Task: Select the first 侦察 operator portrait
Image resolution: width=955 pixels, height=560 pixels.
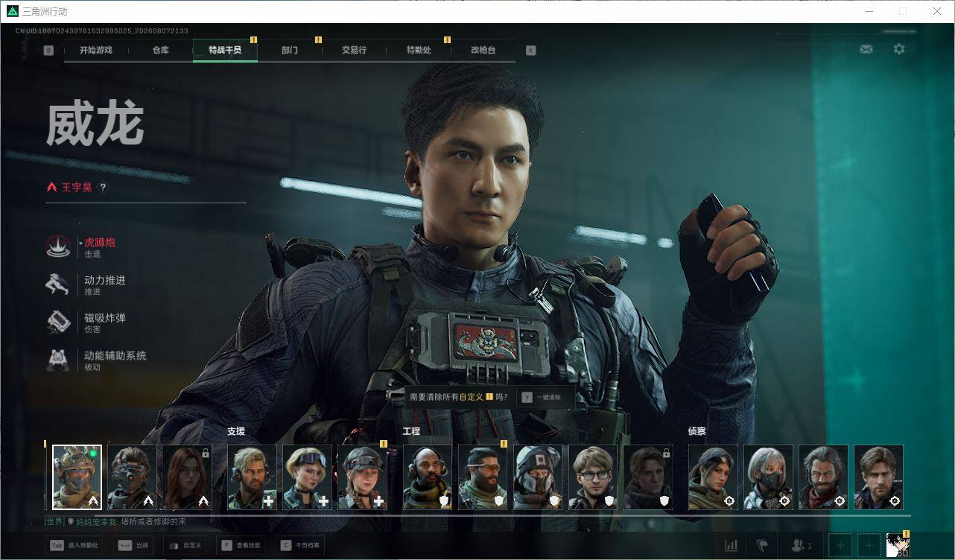Action: pyautogui.click(x=713, y=477)
